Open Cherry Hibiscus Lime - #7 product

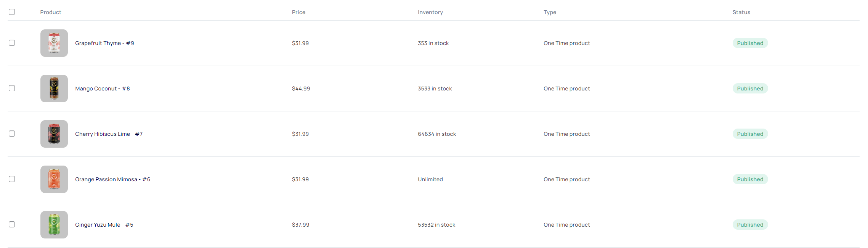pyautogui.click(x=109, y=134)
